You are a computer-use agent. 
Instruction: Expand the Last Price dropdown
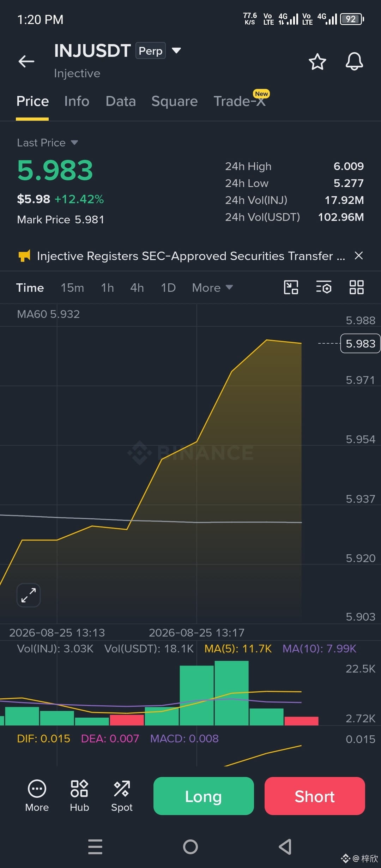point(47,143)
